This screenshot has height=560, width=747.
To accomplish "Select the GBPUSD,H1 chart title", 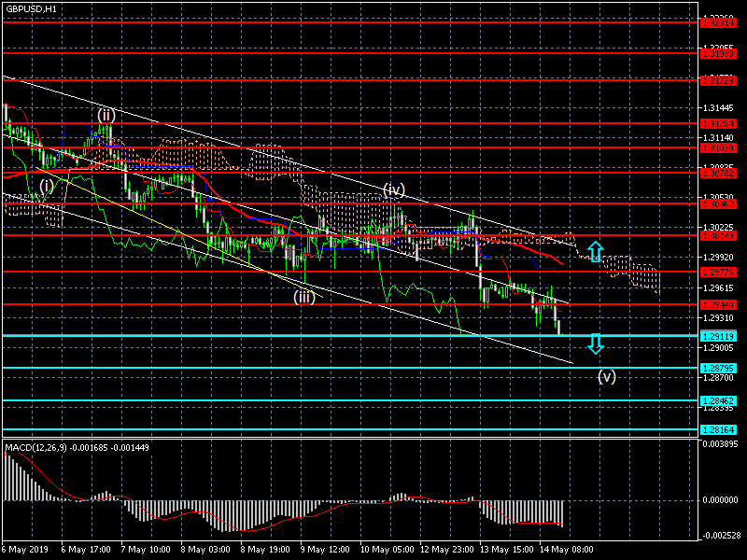I will pos(32,8).
